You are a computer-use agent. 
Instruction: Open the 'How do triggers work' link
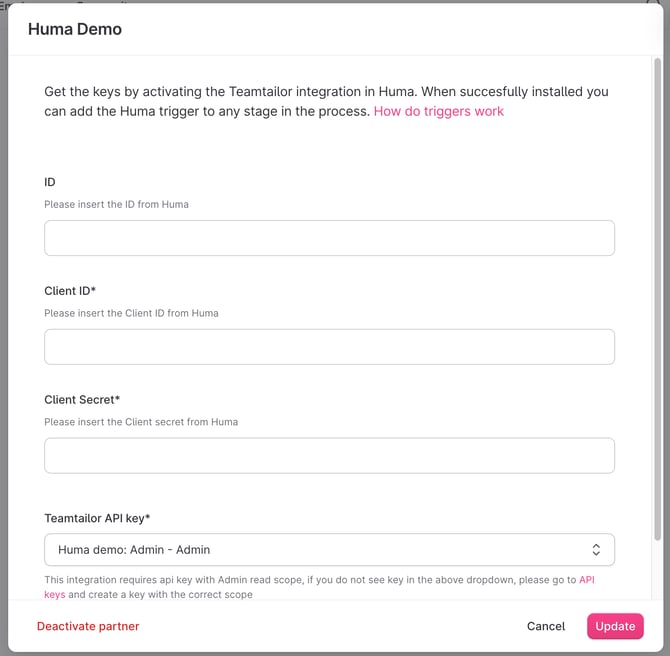[438, 112]
